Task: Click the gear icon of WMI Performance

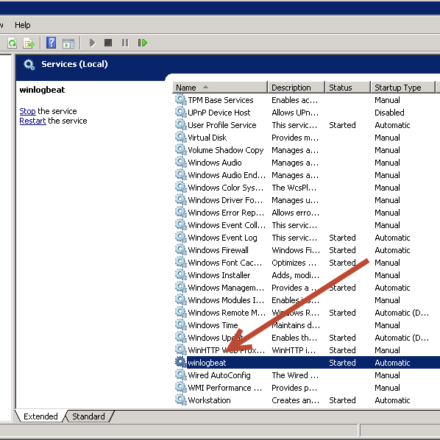Action: coord(181,387)
